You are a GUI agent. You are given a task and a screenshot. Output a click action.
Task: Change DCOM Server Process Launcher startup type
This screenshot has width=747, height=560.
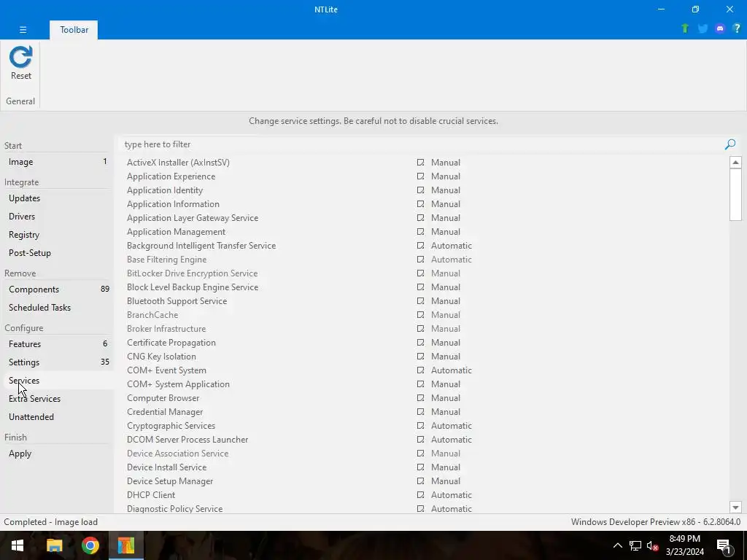pyautogui.click(x=451, y=440)
